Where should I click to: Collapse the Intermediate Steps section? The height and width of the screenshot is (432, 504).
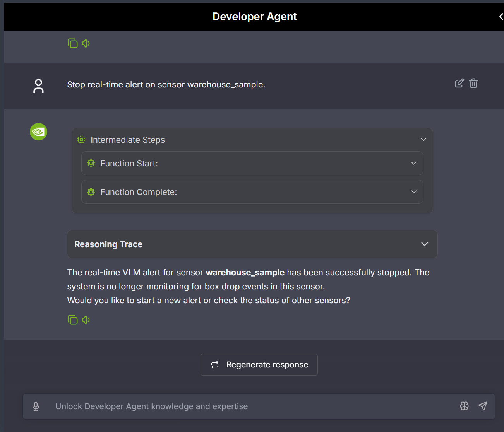[423, 140]
